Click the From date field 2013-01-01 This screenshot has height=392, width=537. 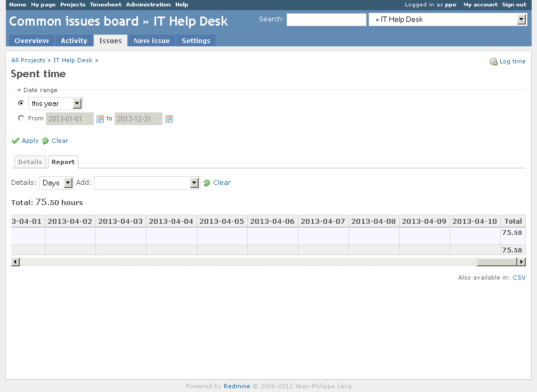coord(69,119)
